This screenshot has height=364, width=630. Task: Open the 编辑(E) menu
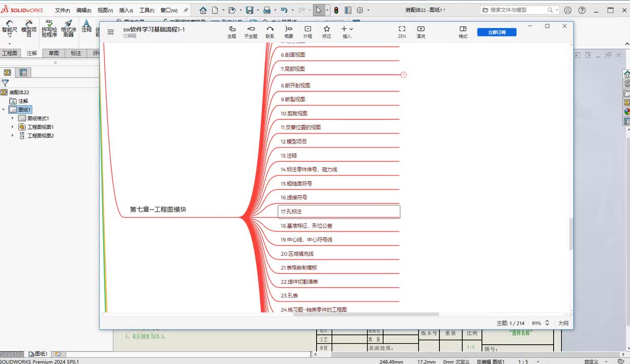(83, 10)
